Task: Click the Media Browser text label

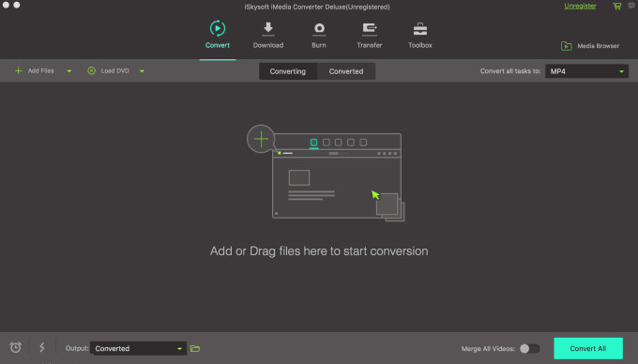Action: click(x=599, y=46)
